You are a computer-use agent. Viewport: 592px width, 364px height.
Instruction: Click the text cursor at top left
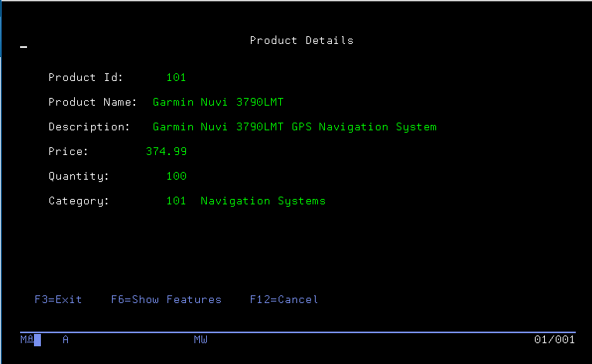(x=23, y=47)
